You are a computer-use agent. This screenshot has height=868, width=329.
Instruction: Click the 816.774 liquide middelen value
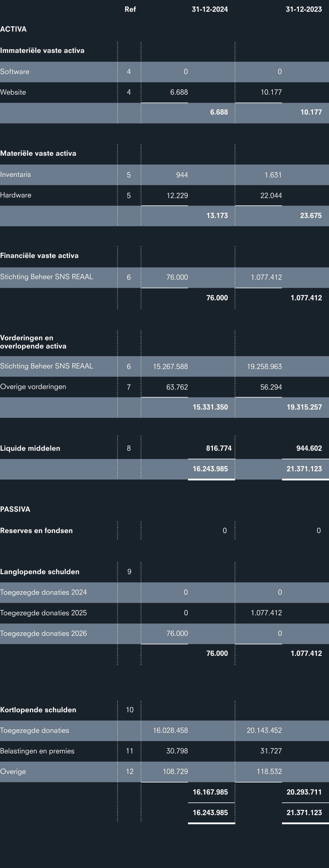(219, 448)
